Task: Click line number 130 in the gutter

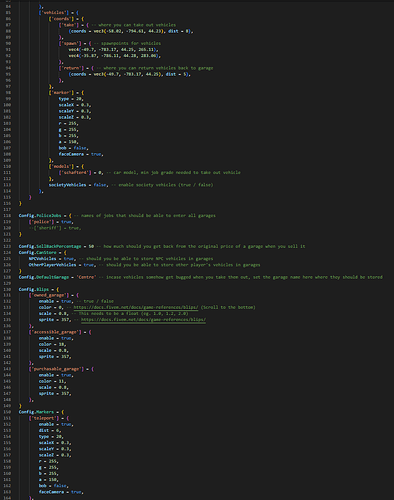Action: (7, 289)
